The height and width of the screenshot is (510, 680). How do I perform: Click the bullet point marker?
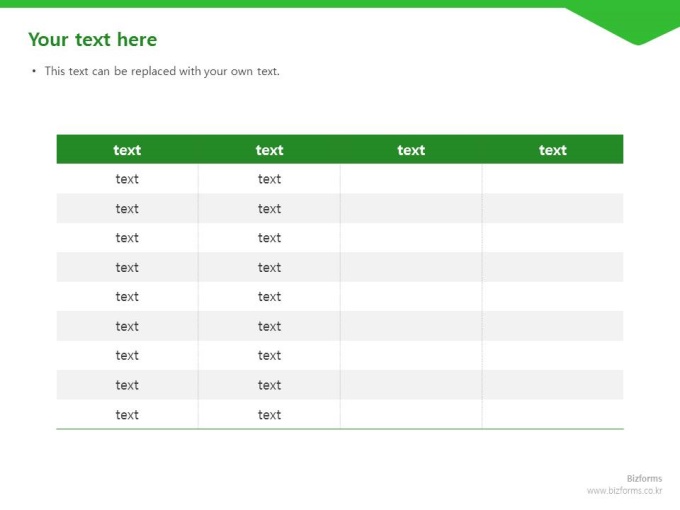34,71
